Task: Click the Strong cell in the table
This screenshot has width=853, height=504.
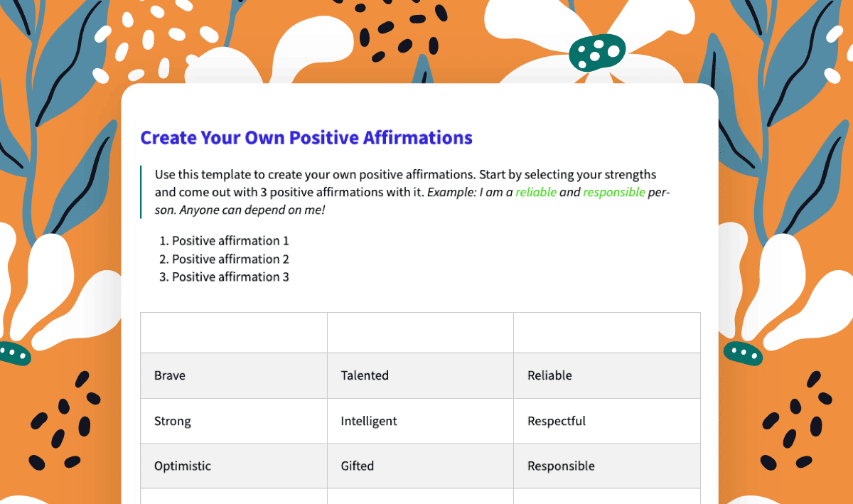Action: click(234, 421)
